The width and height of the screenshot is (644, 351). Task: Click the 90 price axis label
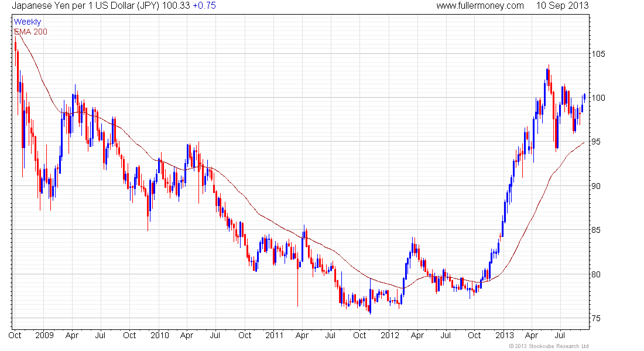click(596, 186)
